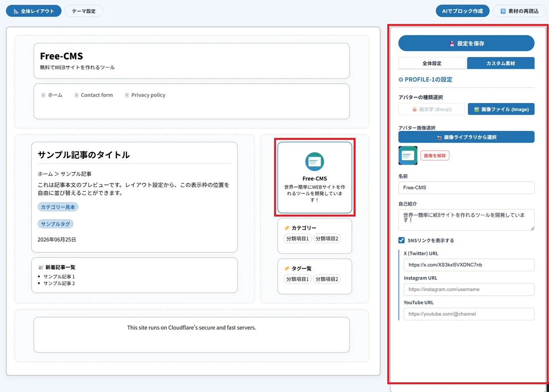
Task: Focus the YouTube URL field
Action: point(469,314)
